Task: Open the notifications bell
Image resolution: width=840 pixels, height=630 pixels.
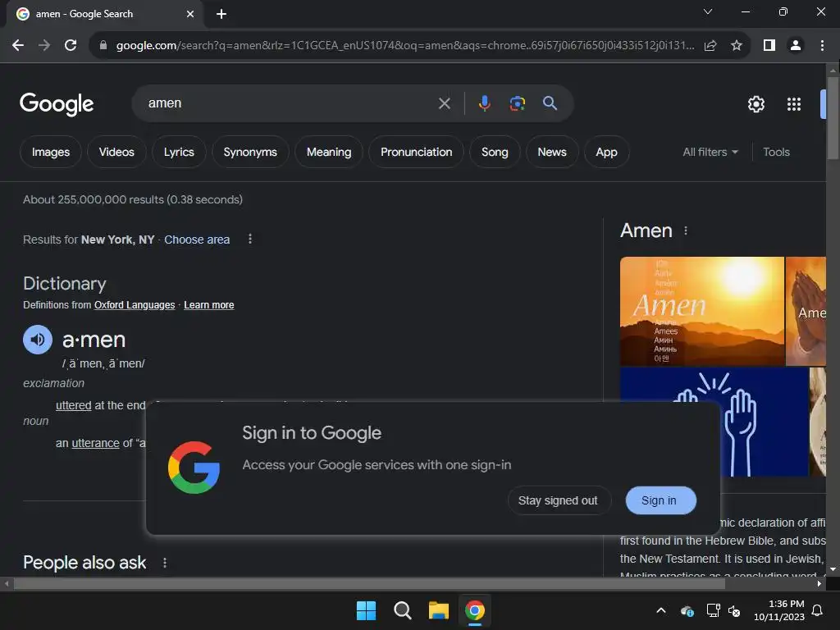Action: (818, 610)
